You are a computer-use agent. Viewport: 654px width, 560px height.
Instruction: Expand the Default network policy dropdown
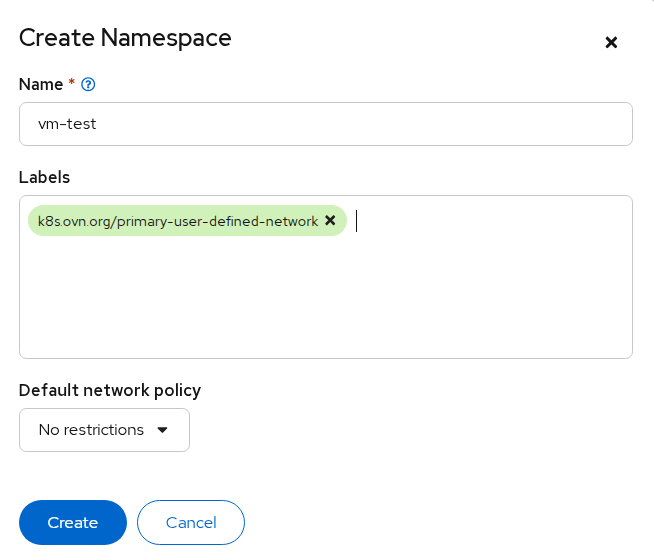point(104,430)
